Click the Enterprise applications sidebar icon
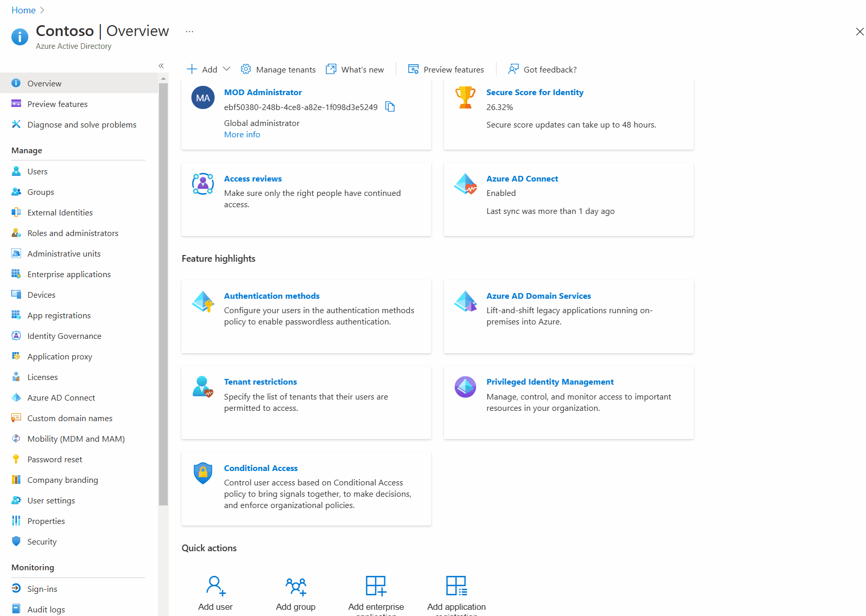This screenshot has width=866, height=616. click(16, 274)
